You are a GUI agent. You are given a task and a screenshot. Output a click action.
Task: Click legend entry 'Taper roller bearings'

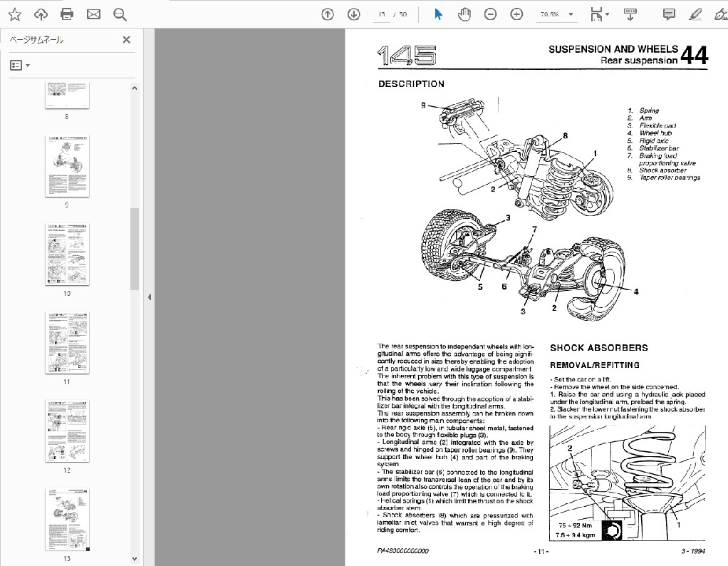pyautogui.click(x=670, y=177)
